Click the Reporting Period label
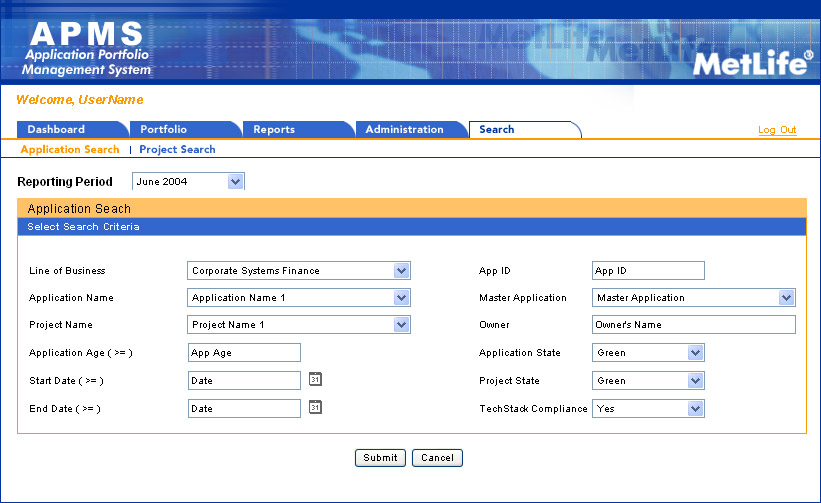This screenshot has height=503, width=821. tap(65, 182)
